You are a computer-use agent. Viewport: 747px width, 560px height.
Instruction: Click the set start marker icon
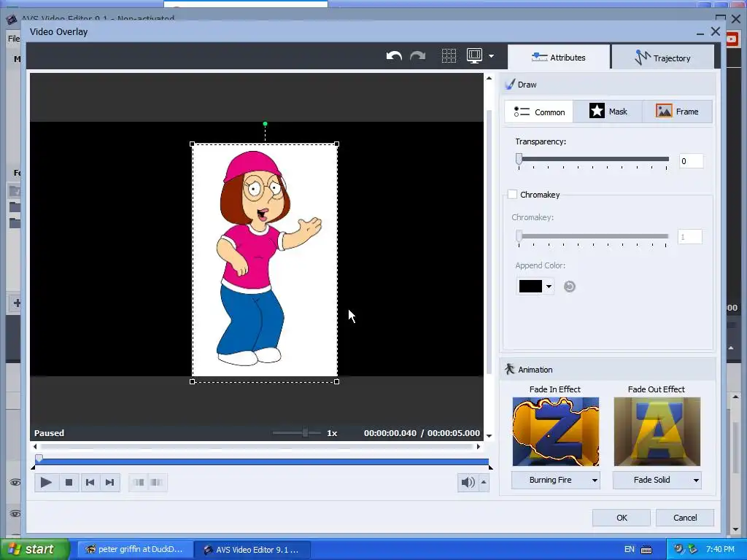tap(139, 483)
